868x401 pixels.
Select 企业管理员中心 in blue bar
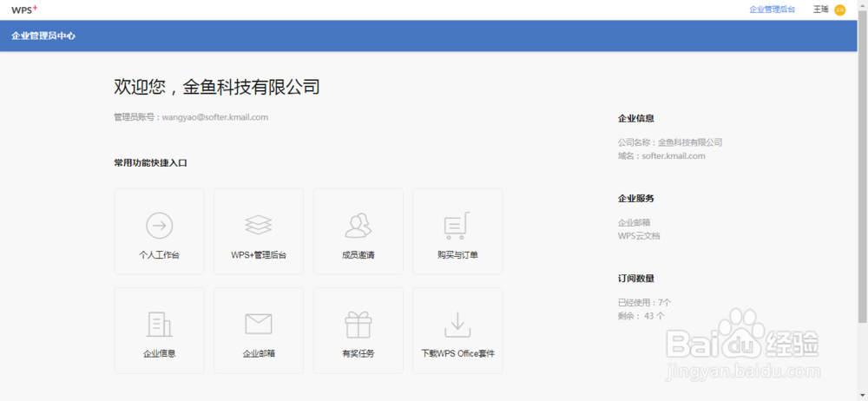point(43,36)
